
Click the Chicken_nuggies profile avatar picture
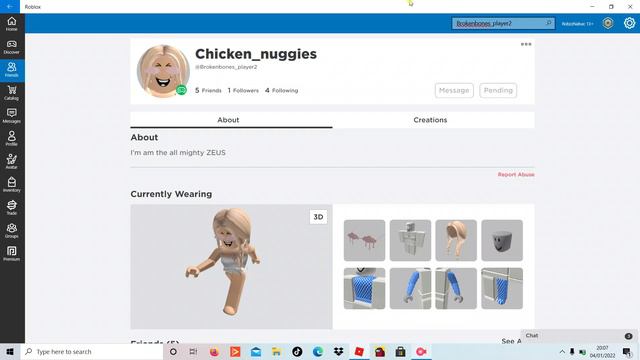[x=163, y=71]
